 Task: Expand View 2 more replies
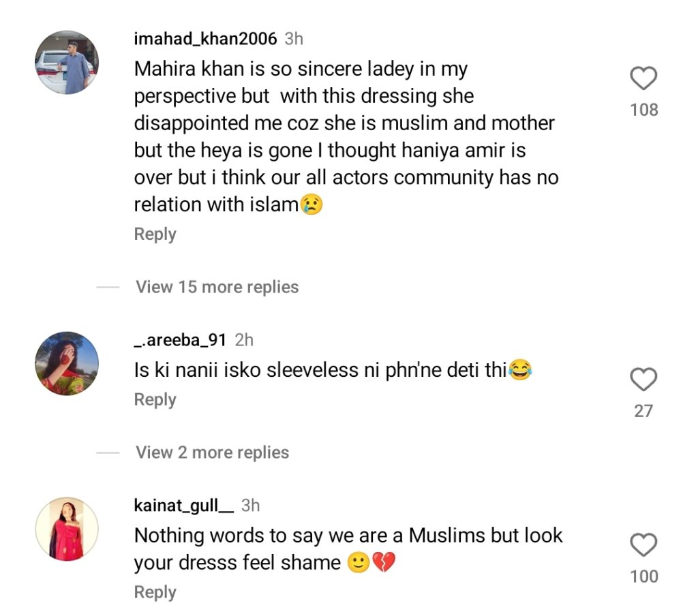tap(212, 452)
